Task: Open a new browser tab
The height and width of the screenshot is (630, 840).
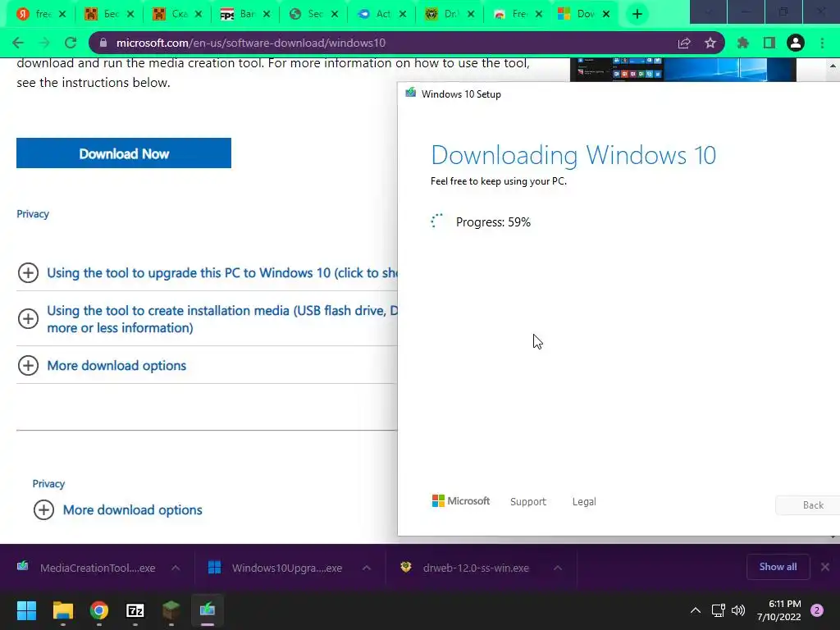Action: pyautogui.click(x=637, y=15)
